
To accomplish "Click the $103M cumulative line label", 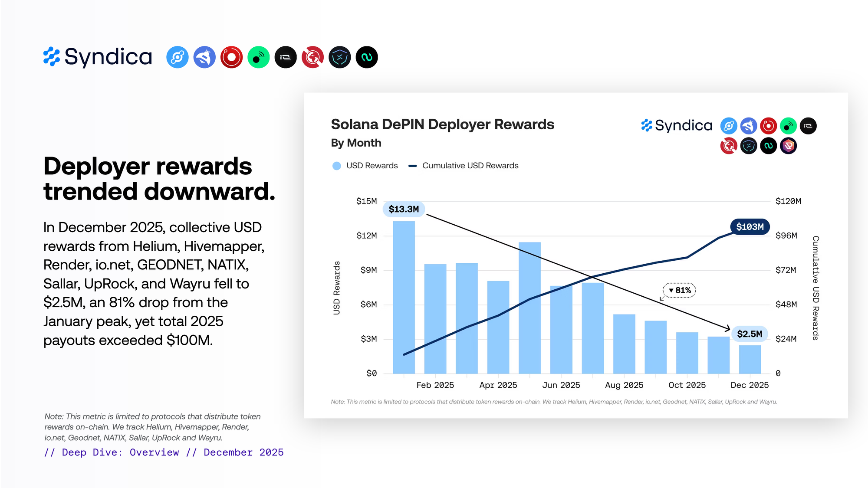I will (x=750, y=227).
